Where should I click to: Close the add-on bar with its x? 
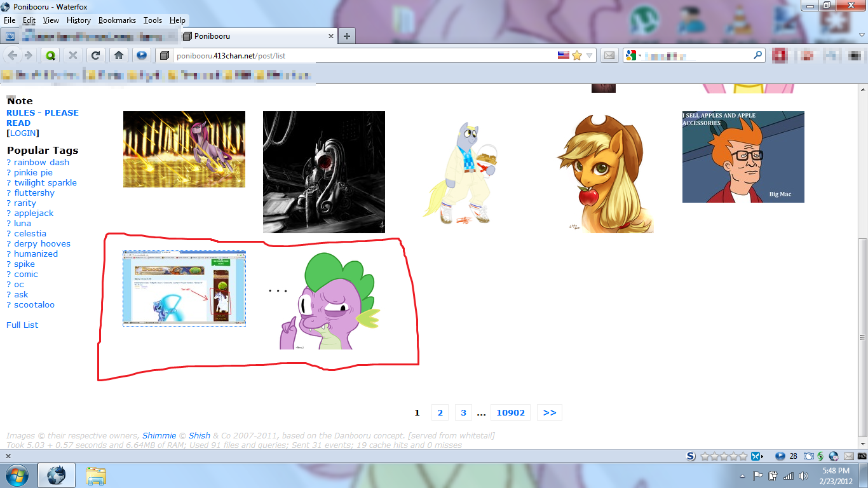pos(8,456)
